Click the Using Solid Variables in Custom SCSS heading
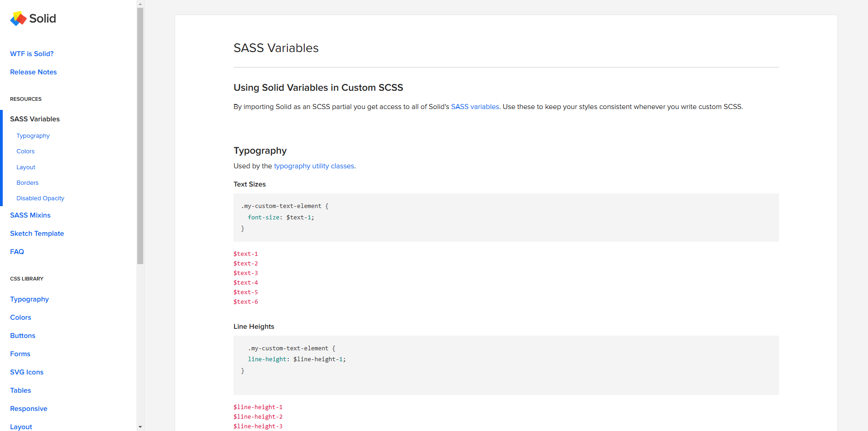 (x=318, y=88)
